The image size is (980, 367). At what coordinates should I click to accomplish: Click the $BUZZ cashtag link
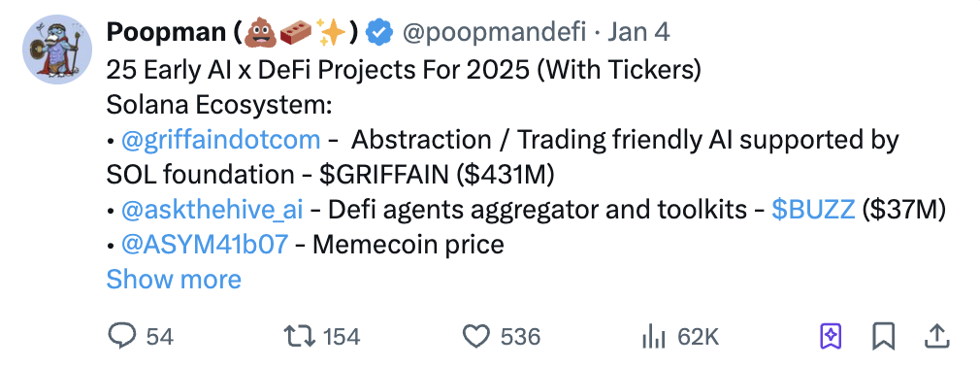point(813,210)
